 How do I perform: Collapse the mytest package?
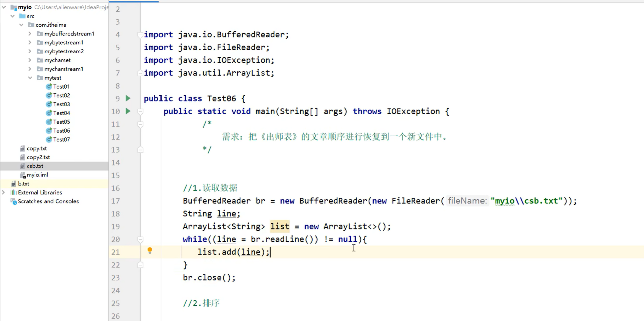tap(30, 78)
